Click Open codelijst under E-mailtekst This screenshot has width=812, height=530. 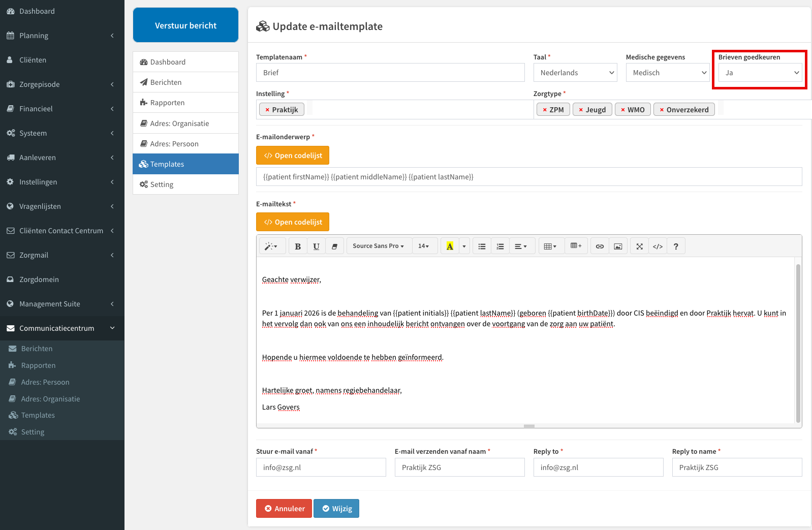(293, 222)
